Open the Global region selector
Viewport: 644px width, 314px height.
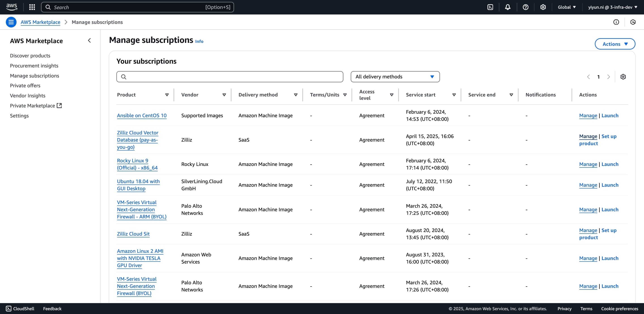click(567, 7)
